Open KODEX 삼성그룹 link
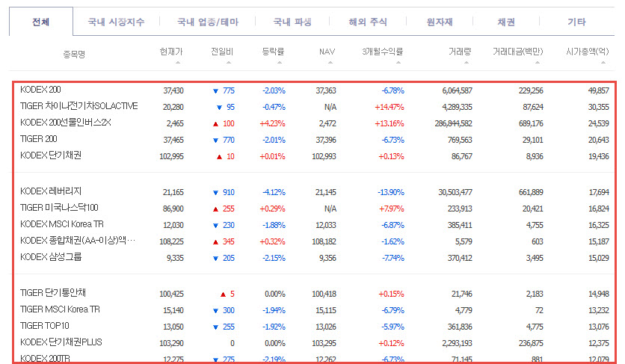 51,257
